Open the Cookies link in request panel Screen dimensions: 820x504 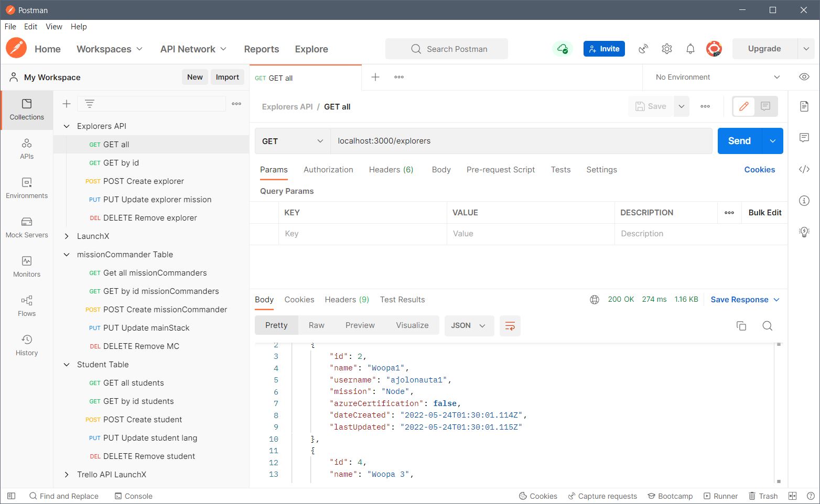click(x=760, y=170)
